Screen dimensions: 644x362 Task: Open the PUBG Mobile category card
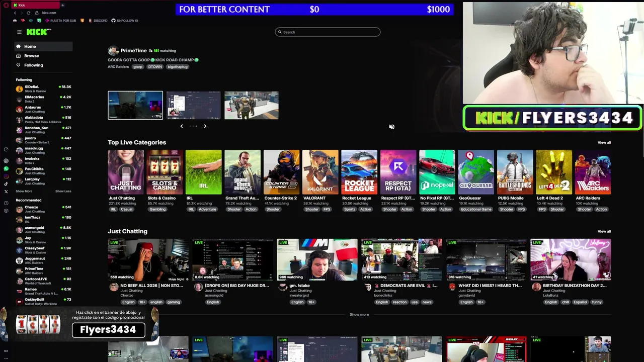pos(515,172)
